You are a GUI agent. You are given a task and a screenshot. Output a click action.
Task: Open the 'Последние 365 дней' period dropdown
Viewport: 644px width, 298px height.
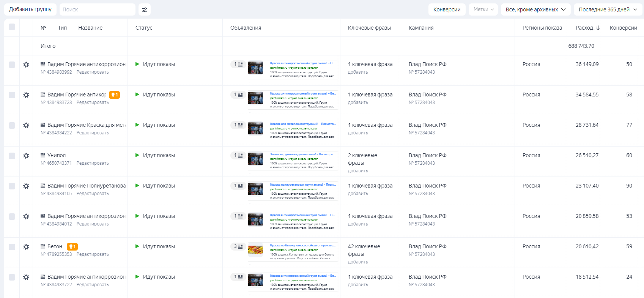[x=608, y=9]
